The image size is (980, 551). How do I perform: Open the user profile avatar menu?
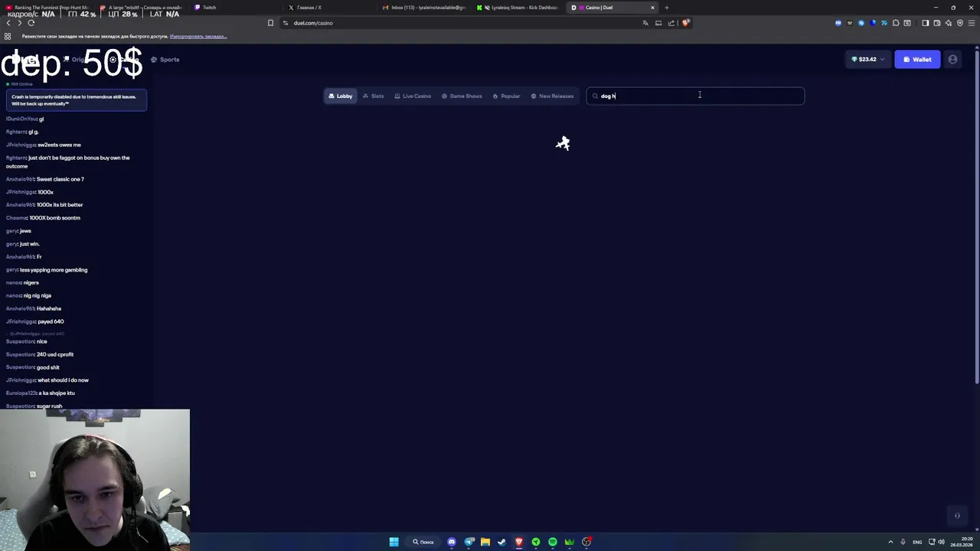pyautogui.click(x=952, y=59)
